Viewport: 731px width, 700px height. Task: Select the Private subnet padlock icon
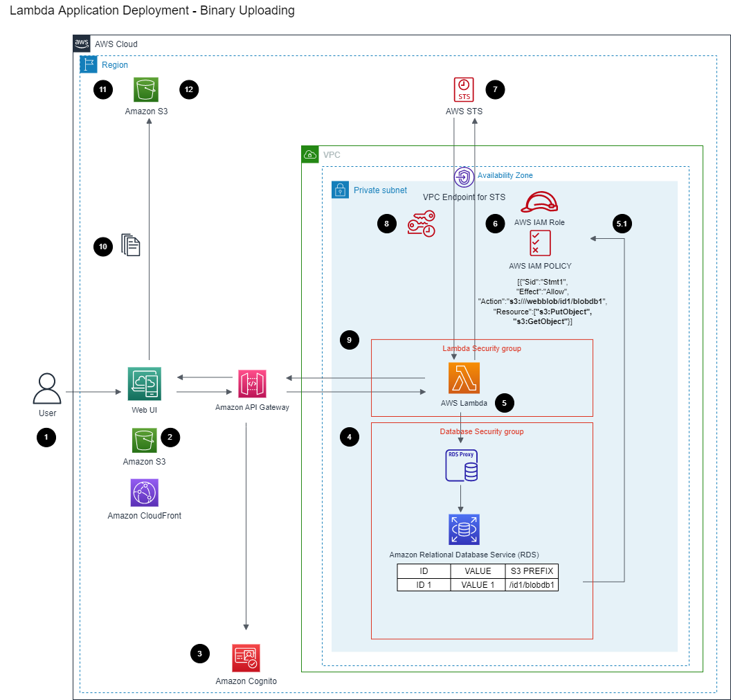(340, 190)
